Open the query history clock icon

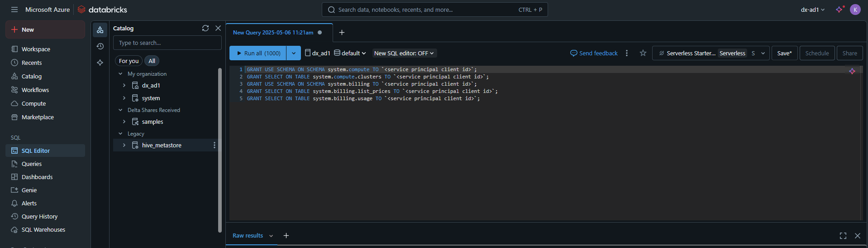pos(100,46)
